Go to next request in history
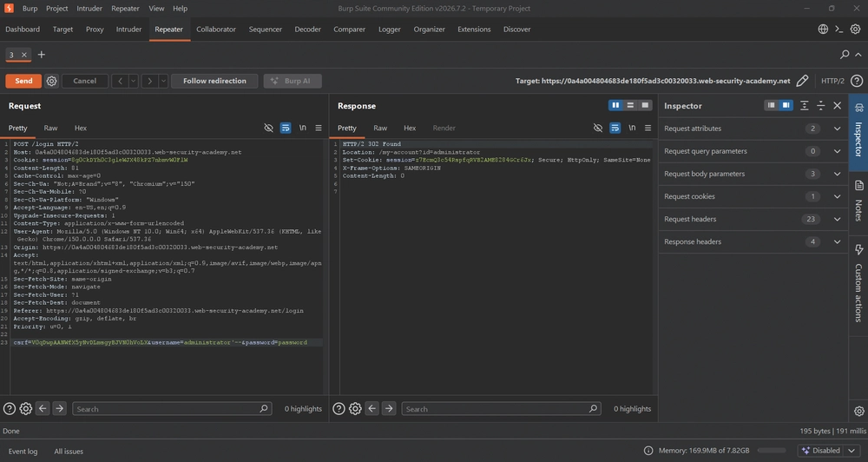Viewport: 868px width, 462px height. coord(149,81)
